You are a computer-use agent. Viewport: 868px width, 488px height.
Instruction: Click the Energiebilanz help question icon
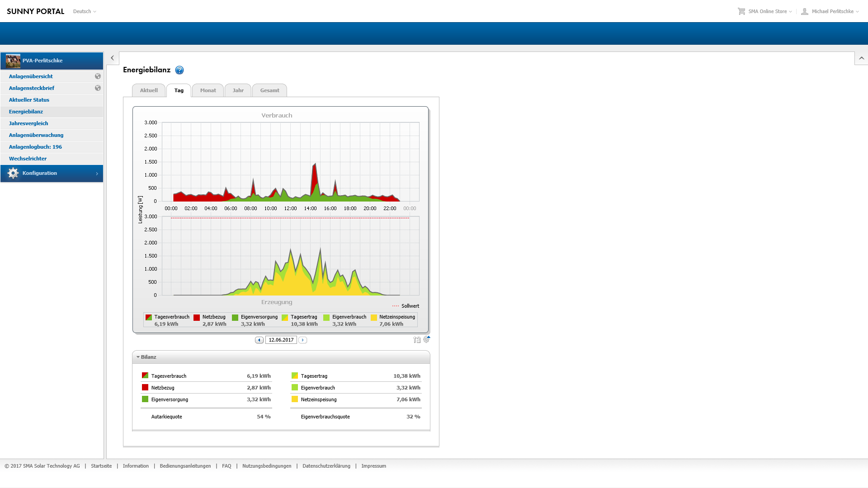point(179,70)
